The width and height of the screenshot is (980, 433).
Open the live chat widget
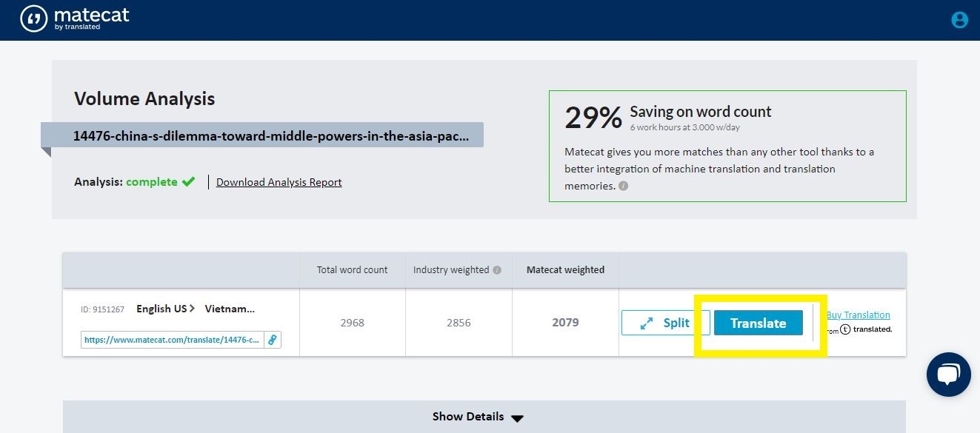pos(948,375)
